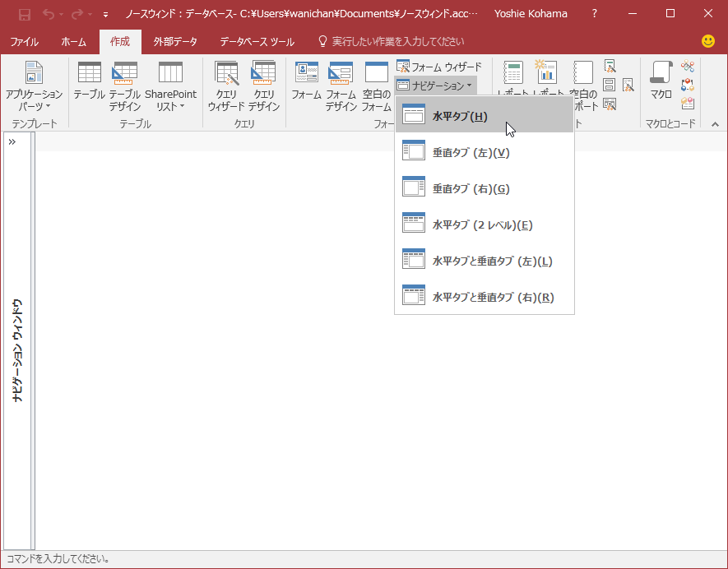The image size is (728, 569).
Task: Click the レポート デザイン chart icon
Action: (x=546, y=73)
